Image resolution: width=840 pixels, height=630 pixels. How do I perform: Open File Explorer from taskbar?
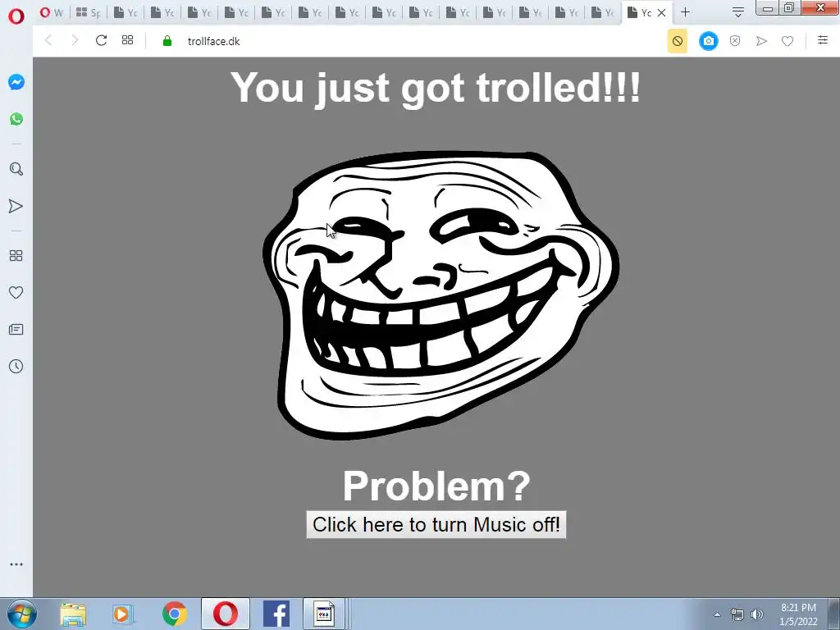73,614
